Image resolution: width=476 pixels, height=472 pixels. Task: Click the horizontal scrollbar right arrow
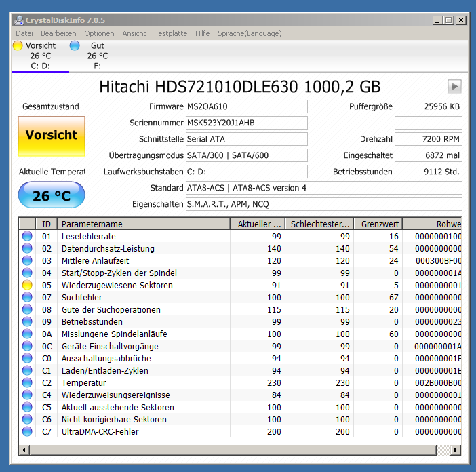456,450
